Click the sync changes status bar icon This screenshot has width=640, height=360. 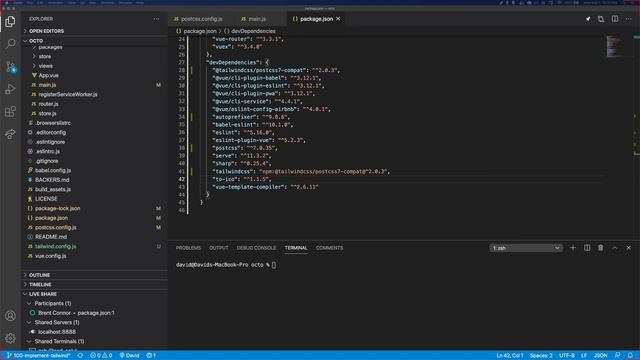tap(80, 356)
